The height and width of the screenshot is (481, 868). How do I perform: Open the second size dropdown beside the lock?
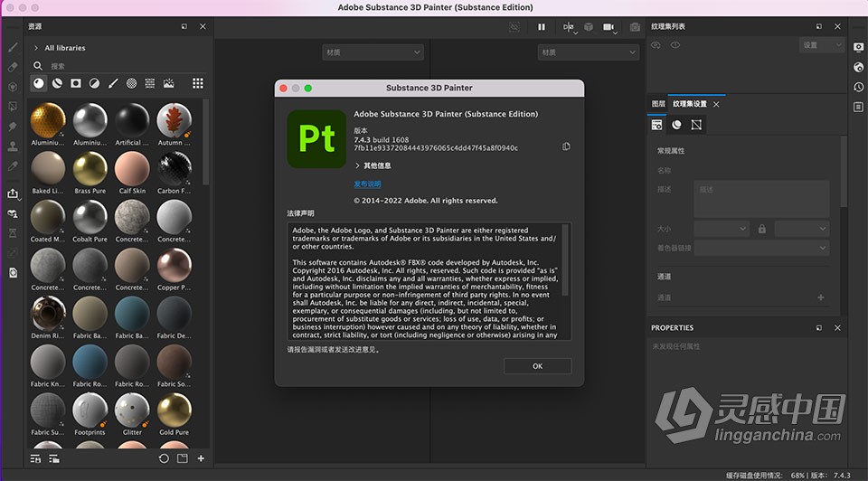tap(802, 229)
